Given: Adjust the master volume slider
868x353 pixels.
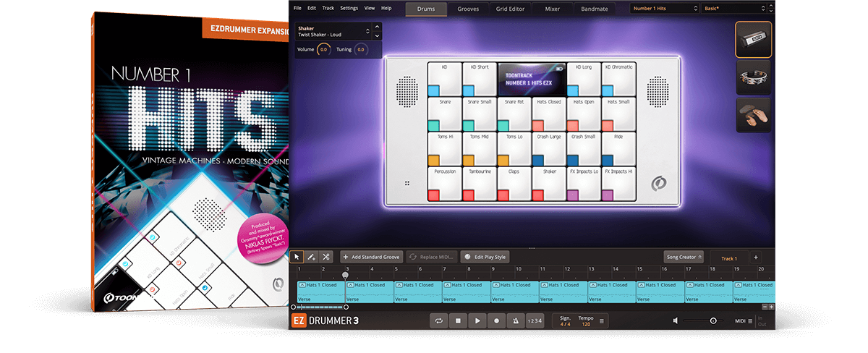Looking at the screenshot, I should point(712,320).
